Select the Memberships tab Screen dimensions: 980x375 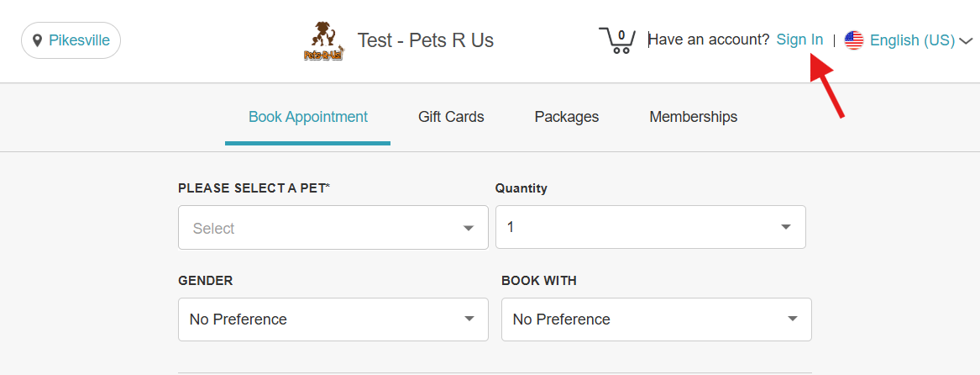click(694, 117)
